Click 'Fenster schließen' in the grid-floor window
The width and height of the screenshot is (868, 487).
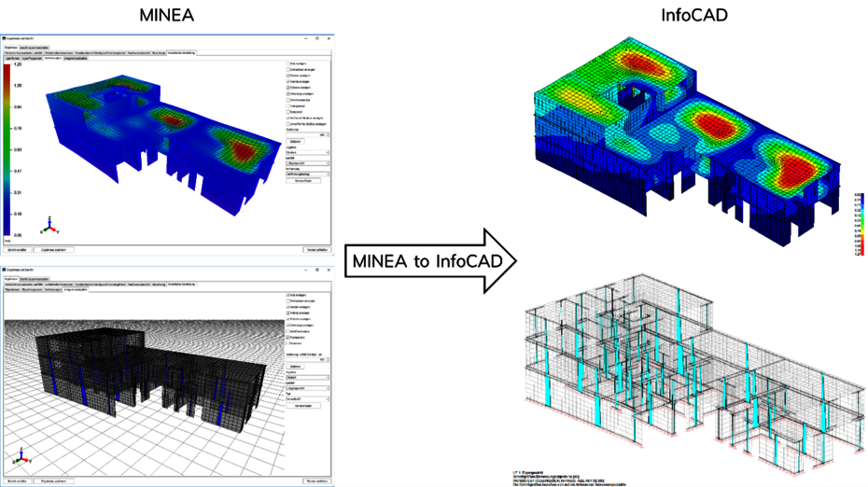pos(316,480)
